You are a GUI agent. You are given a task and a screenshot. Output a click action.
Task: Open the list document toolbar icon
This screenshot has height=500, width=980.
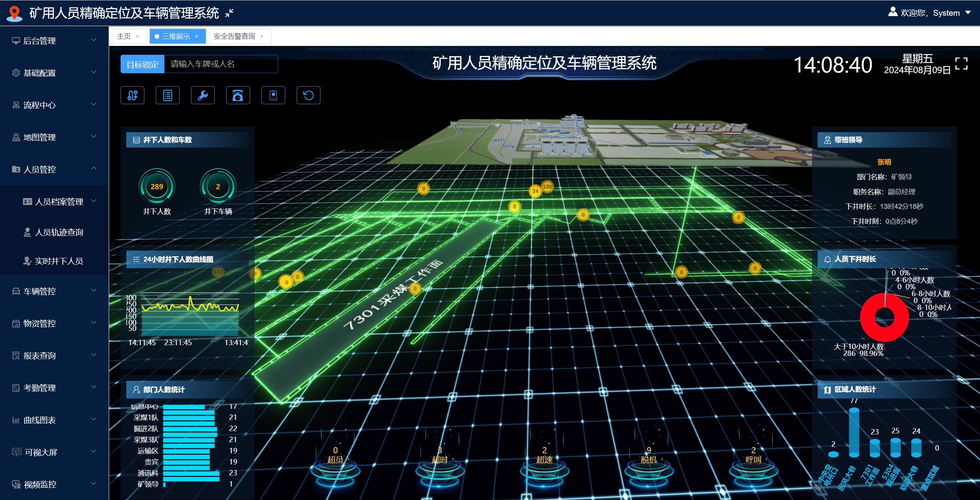point(168,95)
